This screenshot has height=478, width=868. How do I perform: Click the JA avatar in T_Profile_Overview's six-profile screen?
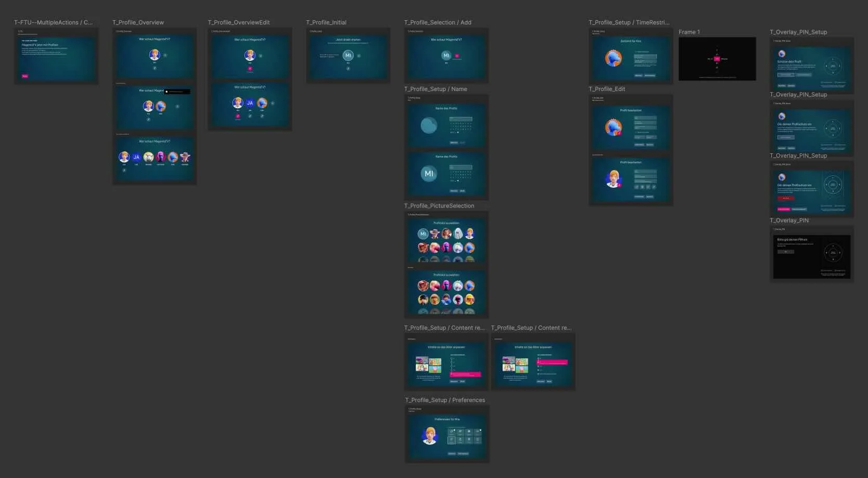[136, 157]
